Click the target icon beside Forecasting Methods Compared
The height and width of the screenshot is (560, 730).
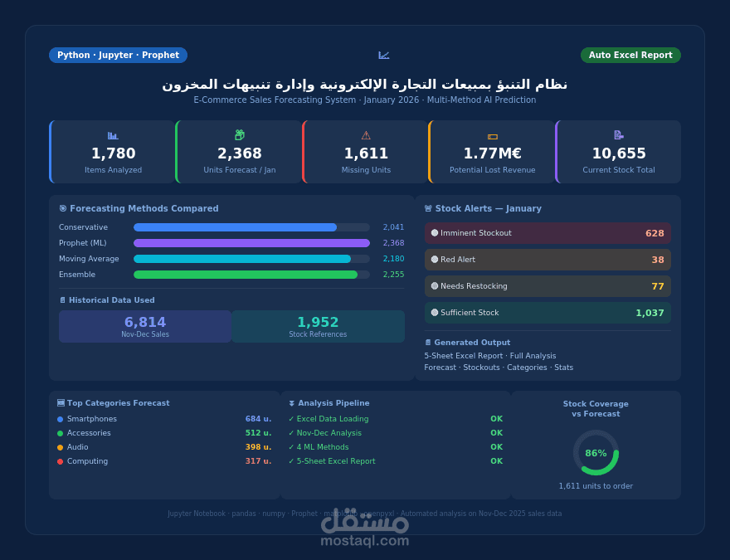63,208
